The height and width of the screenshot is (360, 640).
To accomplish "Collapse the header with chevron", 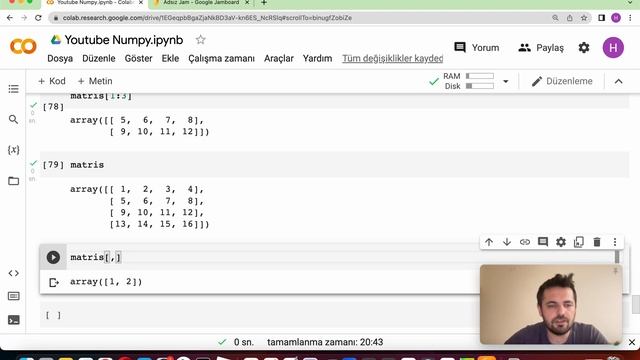I will (x=618, y=81).
